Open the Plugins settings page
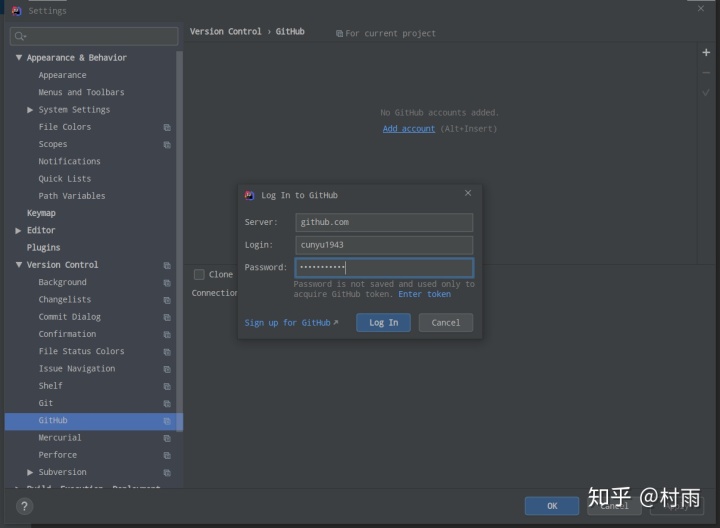This screenshot has height=528, width=720. tap(43, 247)
